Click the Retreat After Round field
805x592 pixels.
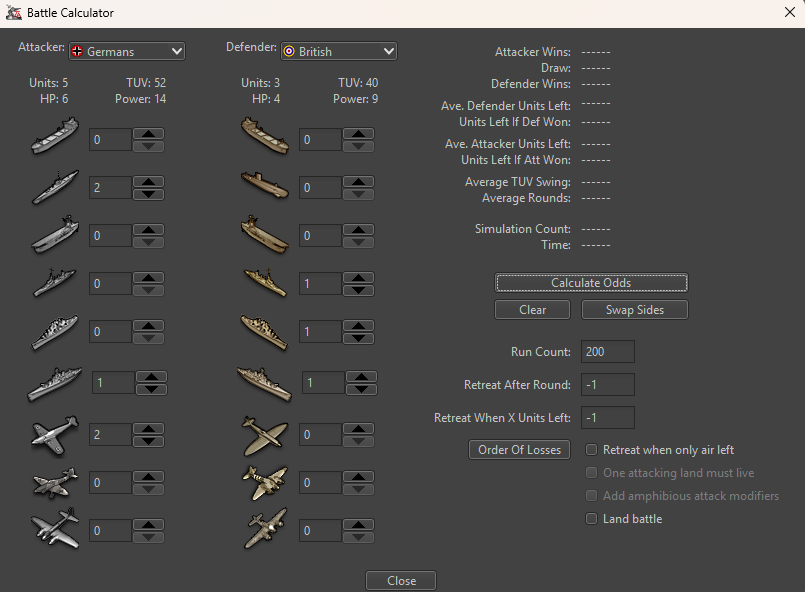pos(607,385)
